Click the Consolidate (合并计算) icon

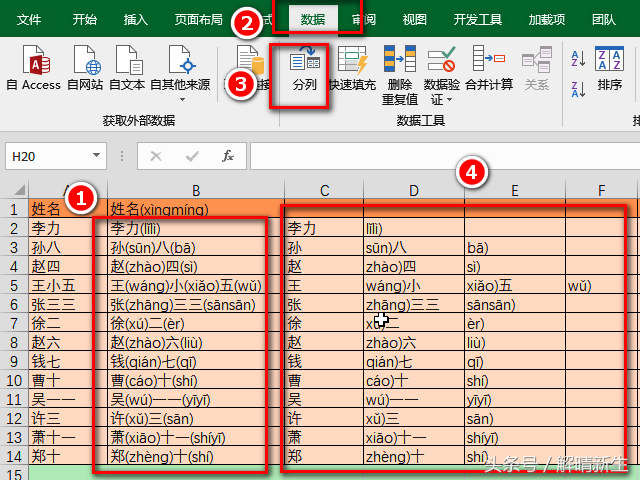point(489,59)
